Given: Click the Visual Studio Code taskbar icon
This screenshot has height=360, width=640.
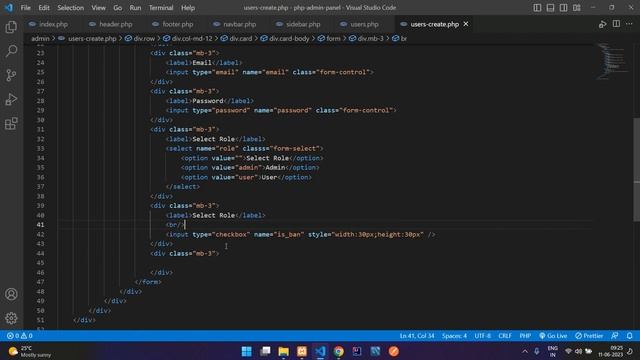Looking at the screenshot, I should tap(320, 351).
